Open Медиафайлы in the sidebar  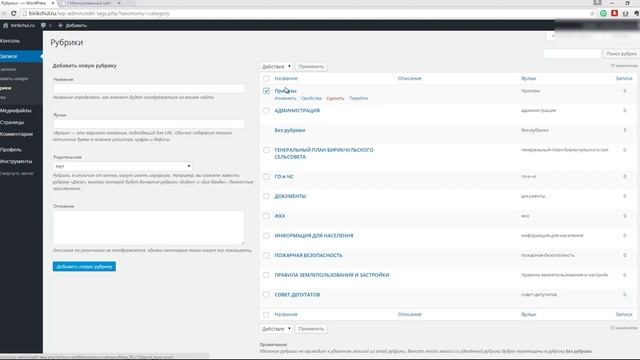coord(16,111)
